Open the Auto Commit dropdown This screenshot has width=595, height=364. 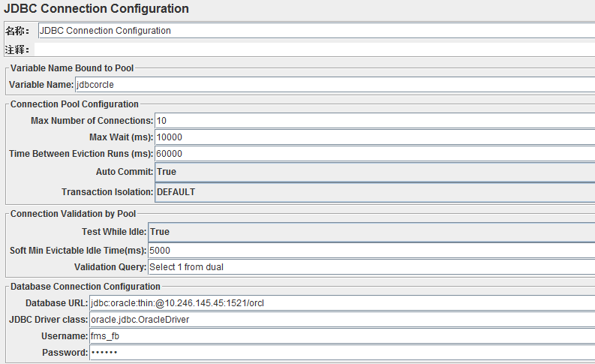click(x=374, y=172)
